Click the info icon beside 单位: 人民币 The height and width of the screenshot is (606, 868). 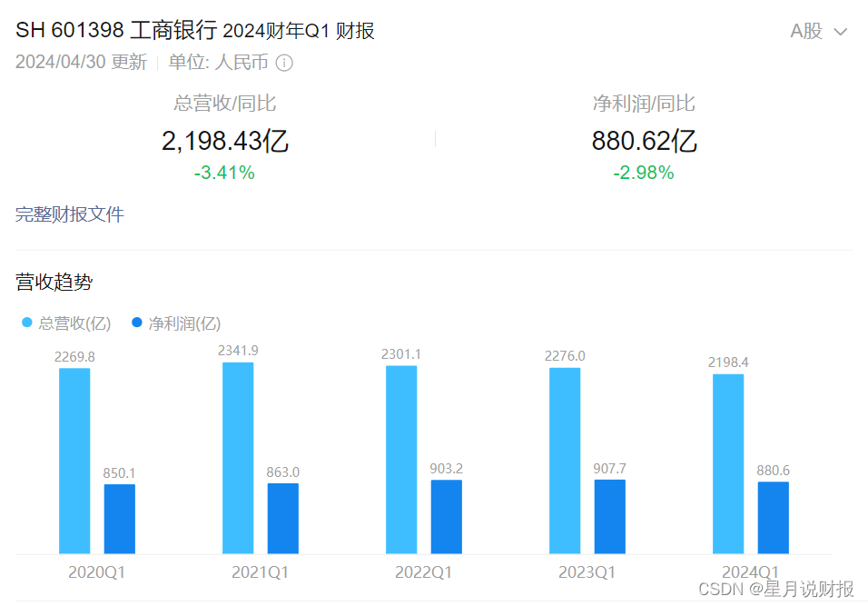coord(284,63)
